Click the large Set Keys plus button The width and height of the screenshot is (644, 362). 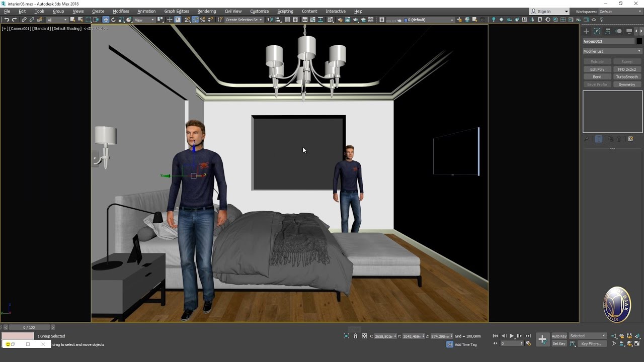[x=542, y=339]
